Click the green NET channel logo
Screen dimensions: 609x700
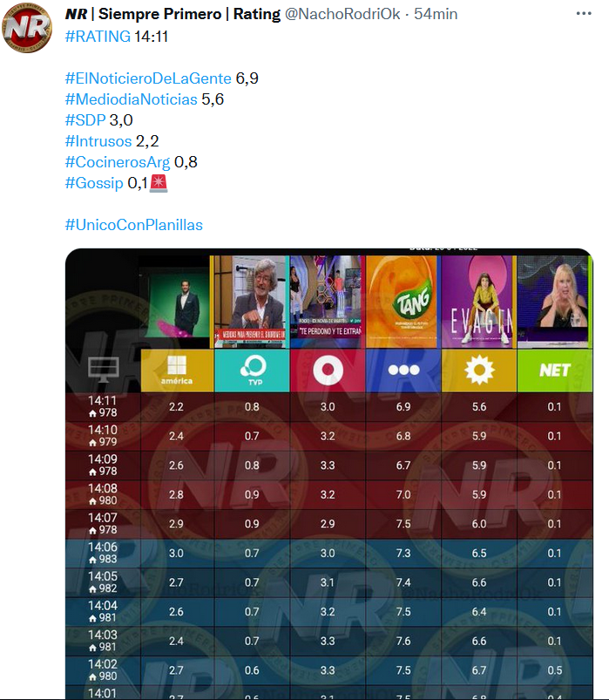(555, 370)
